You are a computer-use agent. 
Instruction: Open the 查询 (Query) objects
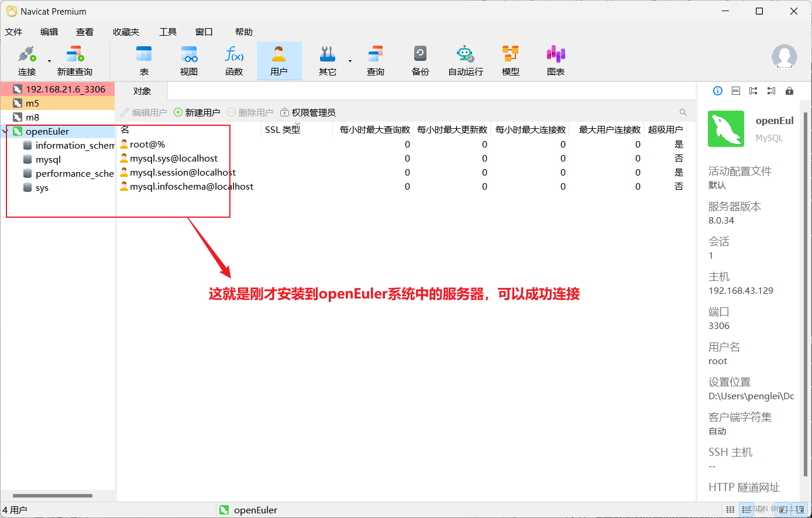click(x=376, y=61)
